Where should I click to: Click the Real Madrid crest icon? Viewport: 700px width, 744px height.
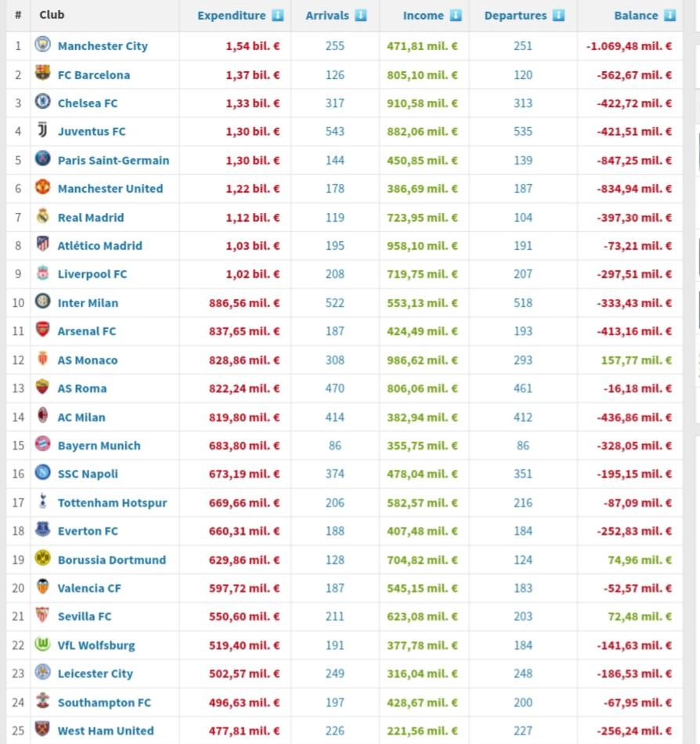tap(42, 217)
